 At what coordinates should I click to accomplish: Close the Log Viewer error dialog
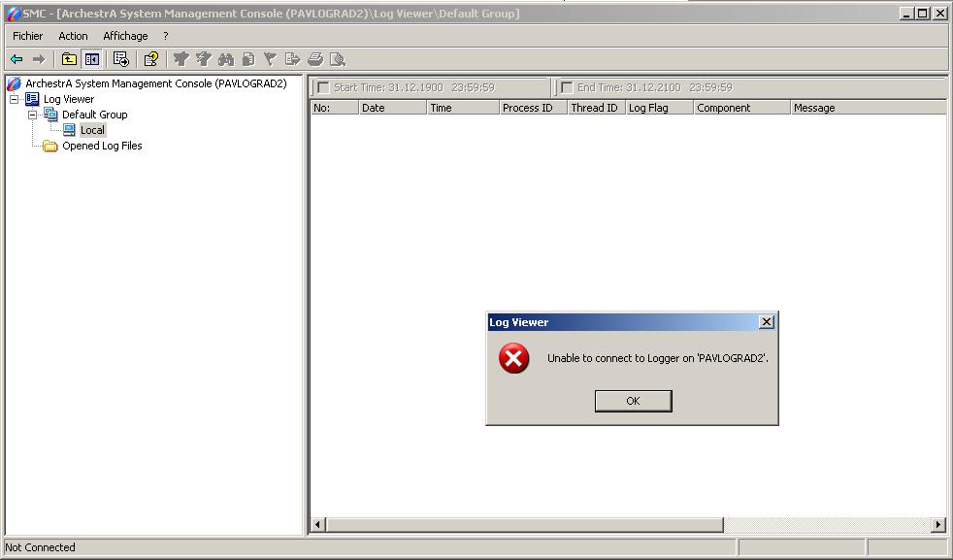[x=766, y=322]
